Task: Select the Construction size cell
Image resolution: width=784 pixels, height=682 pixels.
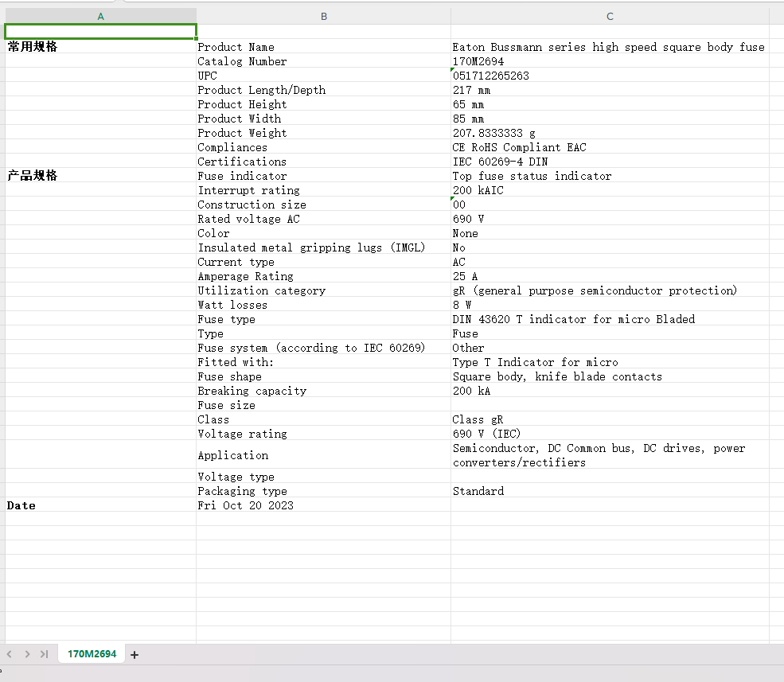Action: coord(323,205)
